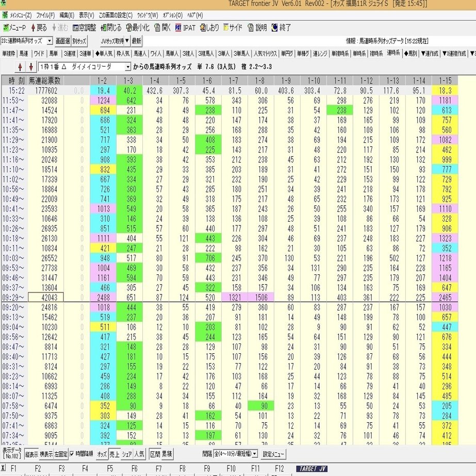Show data as 人気 ranking
476x476 pixels.
tap(139, 454)
